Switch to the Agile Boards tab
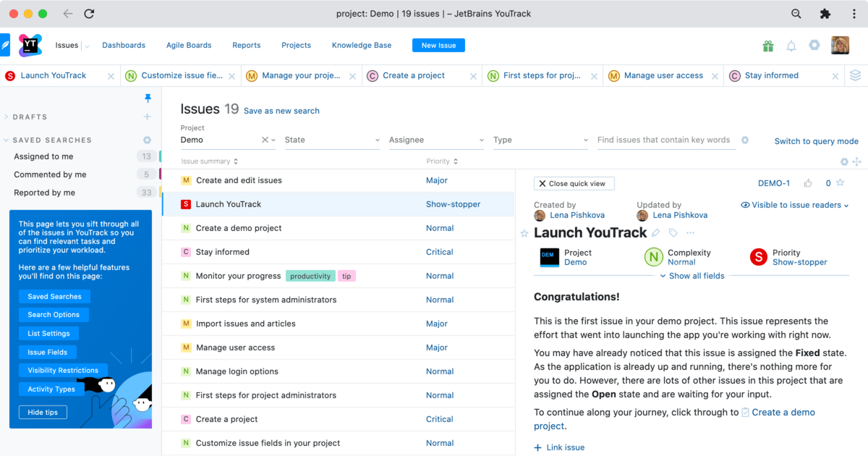This screenshot has height=456, width=868. click(188, 45)
